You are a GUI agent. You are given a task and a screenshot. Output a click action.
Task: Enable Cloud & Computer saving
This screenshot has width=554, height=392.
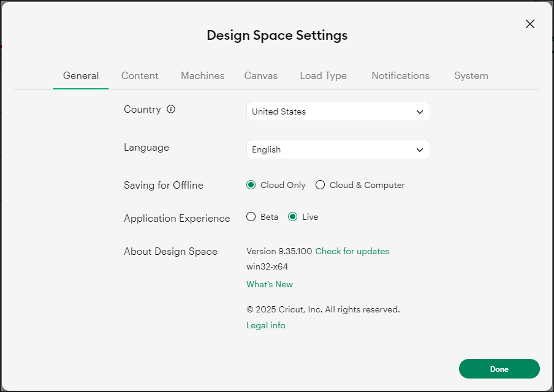[x=319, y=184]
